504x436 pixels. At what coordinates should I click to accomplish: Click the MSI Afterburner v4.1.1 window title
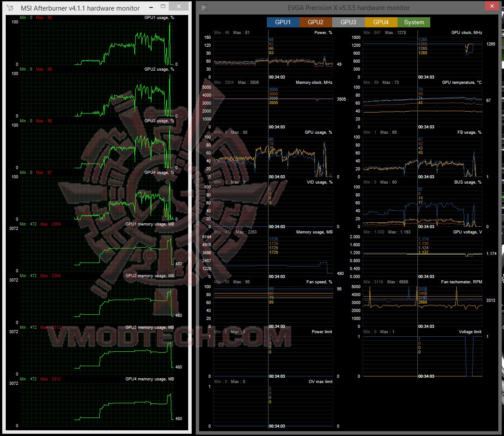(x=80, y=8)
